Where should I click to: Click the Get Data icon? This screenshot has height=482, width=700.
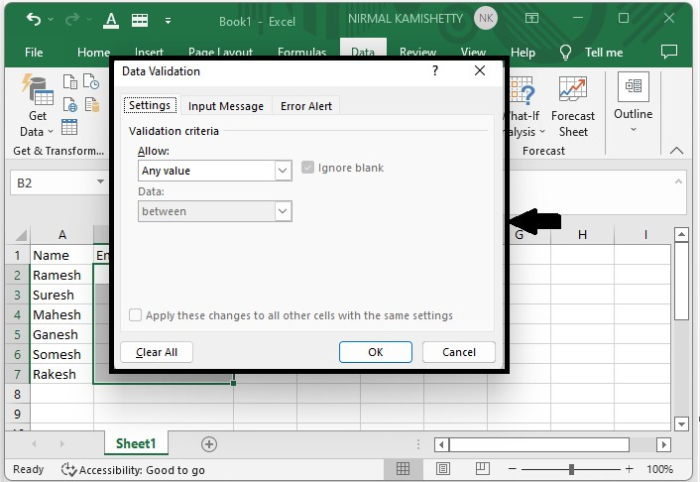click(x=38, y=89)
